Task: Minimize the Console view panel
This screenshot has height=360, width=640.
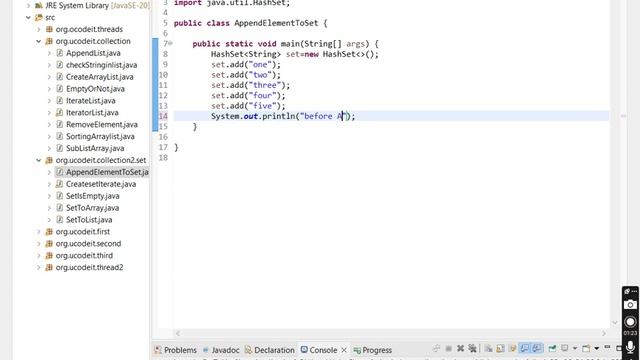Action: tap(607, 347)
